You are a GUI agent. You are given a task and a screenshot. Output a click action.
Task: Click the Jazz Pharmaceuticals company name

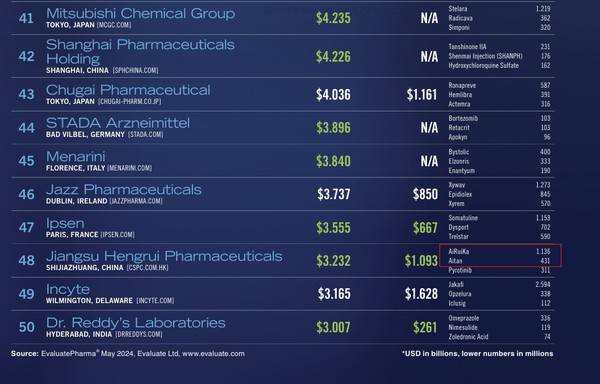124,190
